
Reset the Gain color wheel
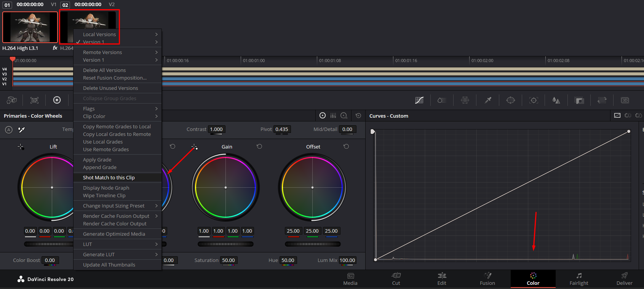(259, 147)
